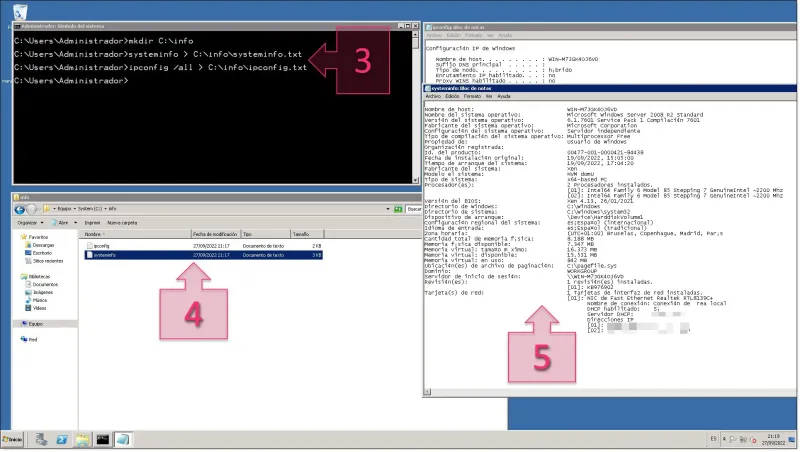The image size is (800, 452).
Task: Expand the Abrir dropdown arrow
Action: point(76,222)
